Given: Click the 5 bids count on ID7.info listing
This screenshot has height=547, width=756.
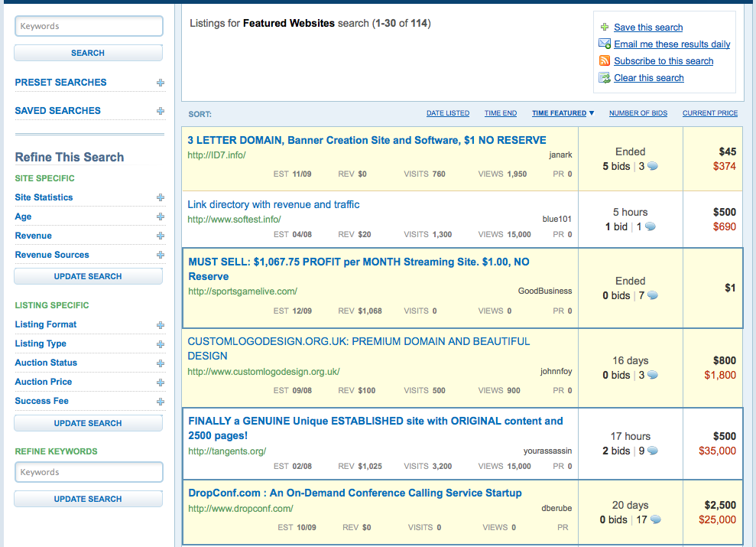Looking at the screenshot, I should point(616,167).
